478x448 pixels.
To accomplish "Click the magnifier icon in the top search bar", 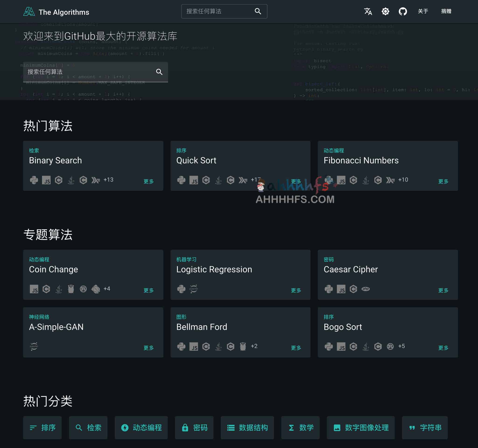I will [258, 11].
